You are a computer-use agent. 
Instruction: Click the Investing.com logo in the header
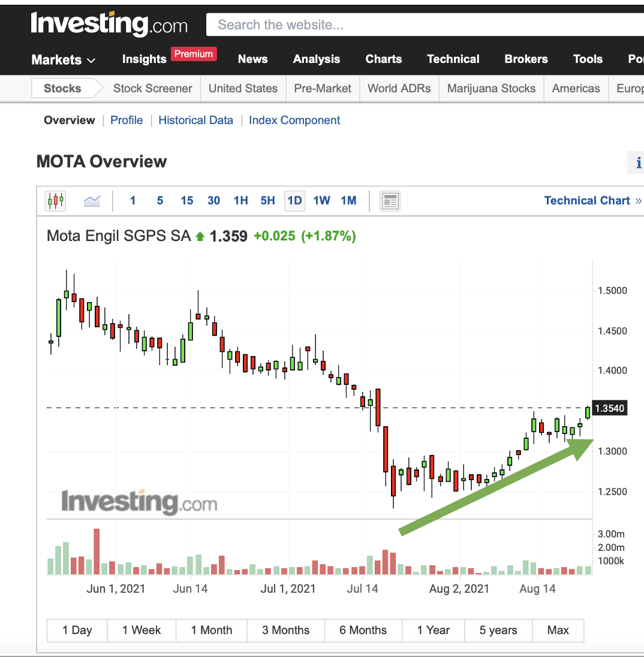tap(109, 23)
